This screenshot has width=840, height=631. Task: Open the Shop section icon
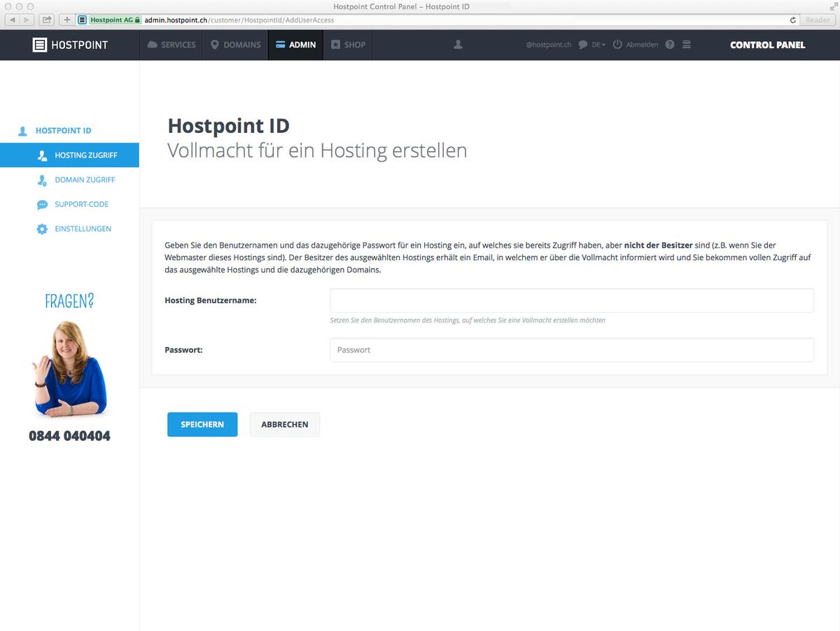point(333,44)
